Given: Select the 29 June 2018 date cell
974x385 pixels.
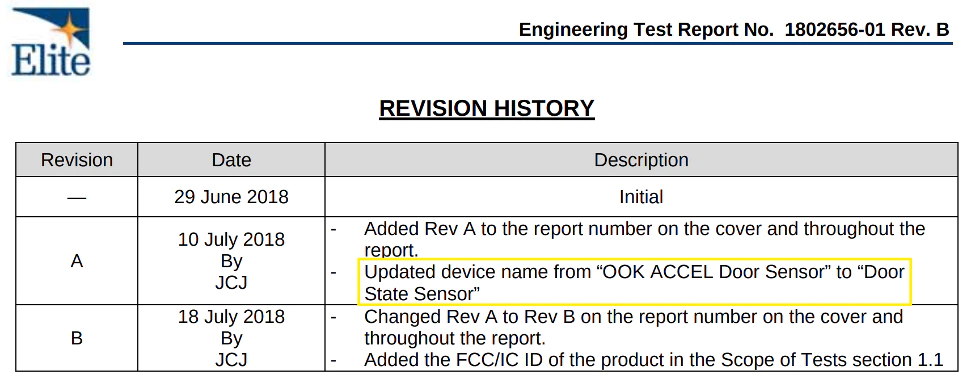Looking at the screenshot, I should tap(231, 197).
